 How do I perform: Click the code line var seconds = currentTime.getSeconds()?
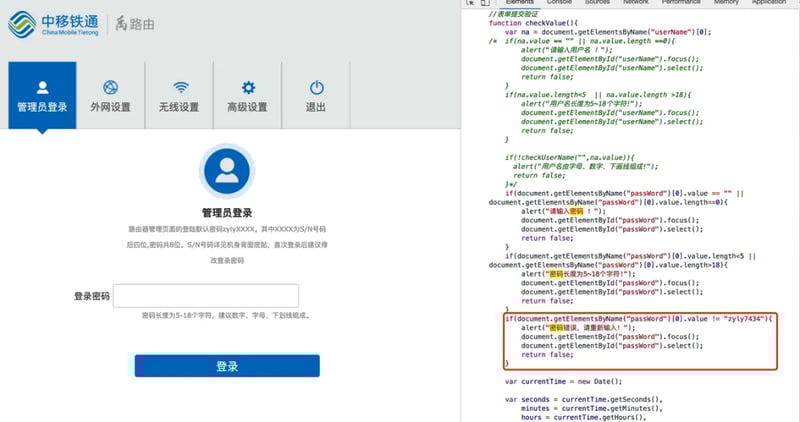click(584, 400)
